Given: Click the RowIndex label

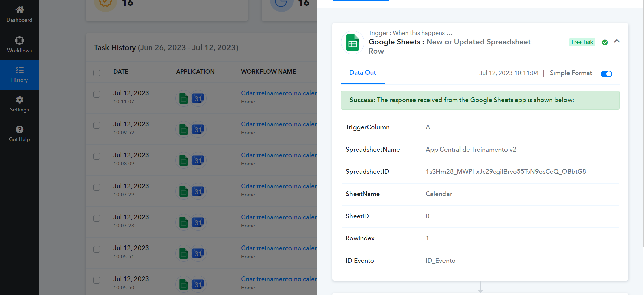Looking at the screenshot, I should tap(360, 238).
